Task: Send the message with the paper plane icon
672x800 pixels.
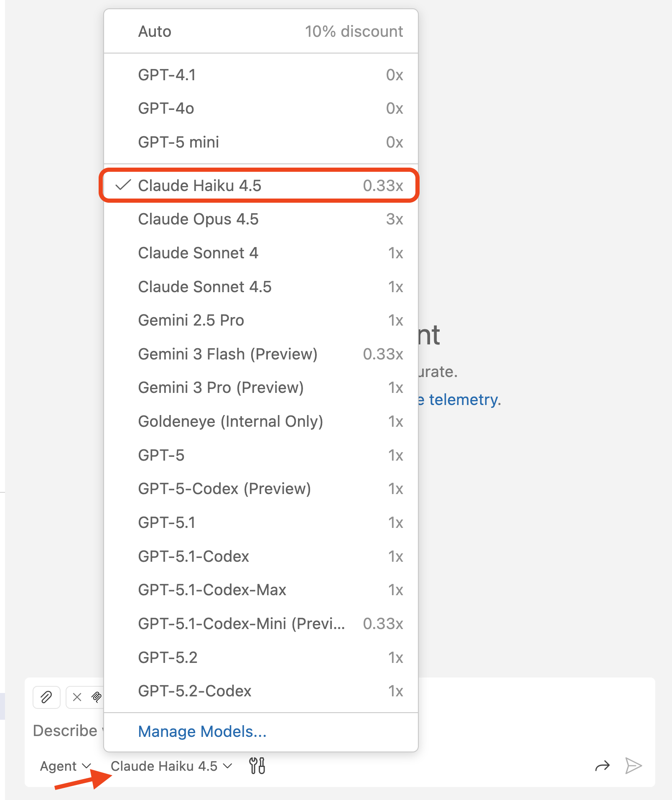Action: tap(634, 766)
